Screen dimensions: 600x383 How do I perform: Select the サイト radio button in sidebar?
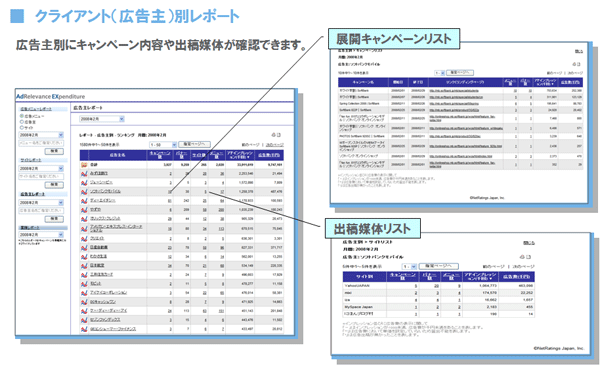(x=22, y=127)
